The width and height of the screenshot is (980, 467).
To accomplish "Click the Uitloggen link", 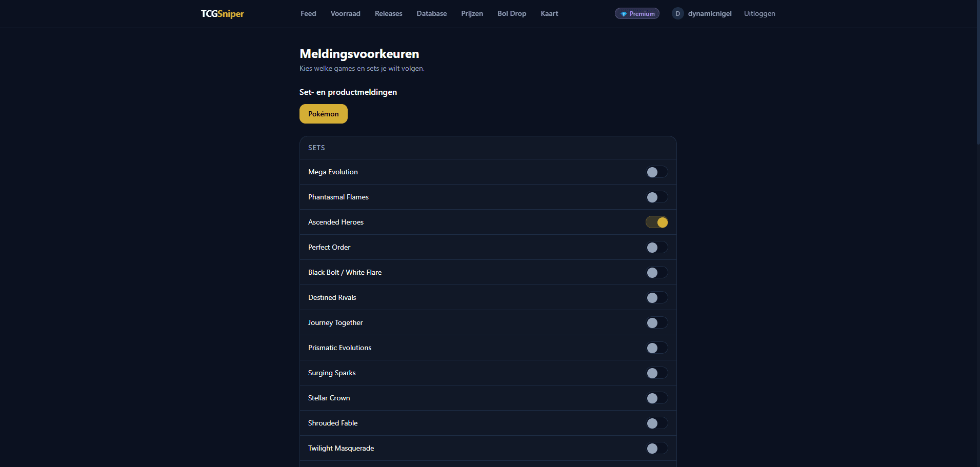I will coord(759,14).
